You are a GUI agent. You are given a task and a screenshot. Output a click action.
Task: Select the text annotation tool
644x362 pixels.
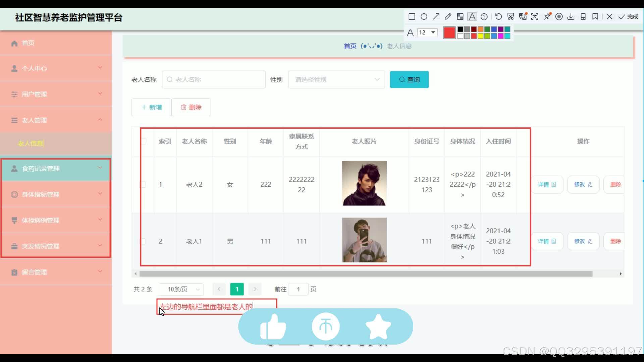(472, 16)
